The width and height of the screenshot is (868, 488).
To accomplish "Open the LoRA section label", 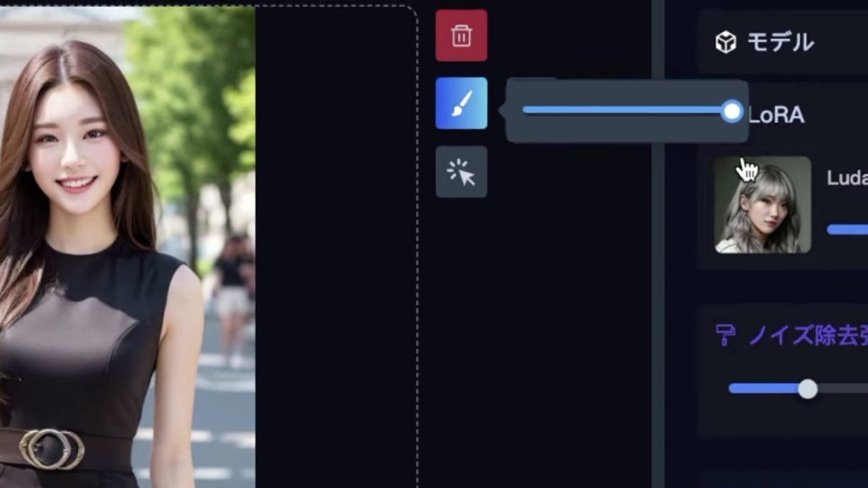I will (x=776, y=115).
